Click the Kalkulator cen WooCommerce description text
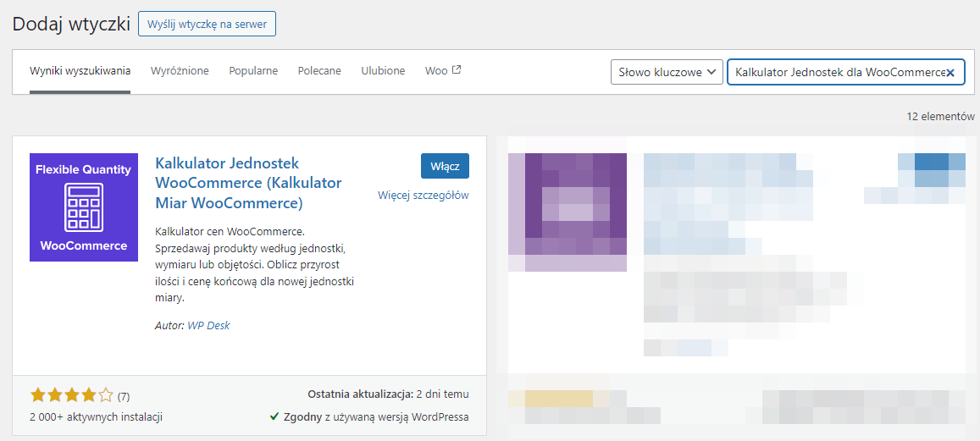This screenshot has height=441, width=980. 254,265
